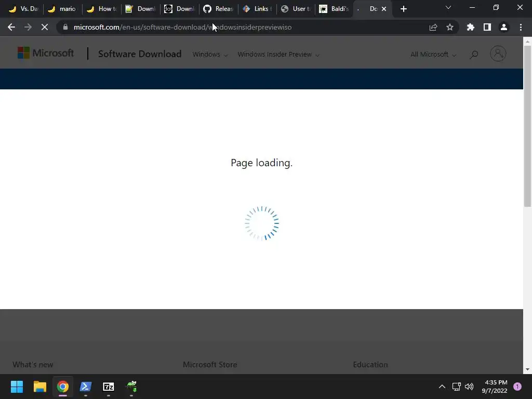Open Software Download home link
The height and width of the screenshot is (399, 532).
coord(140,54)
